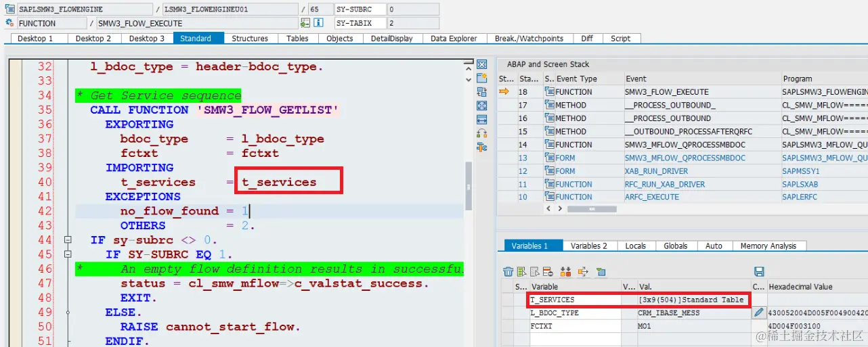The width and height of the screenshot is (868, 347).
Task: Click the tool settings icon at the bottom of the side toolbar
Action: pos(482,147)
